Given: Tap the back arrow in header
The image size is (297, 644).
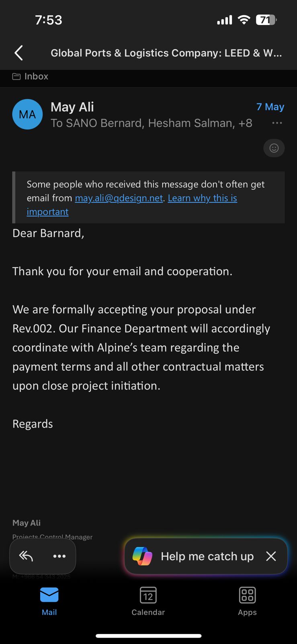Looking at the screenshot, I should pos(18,53).
